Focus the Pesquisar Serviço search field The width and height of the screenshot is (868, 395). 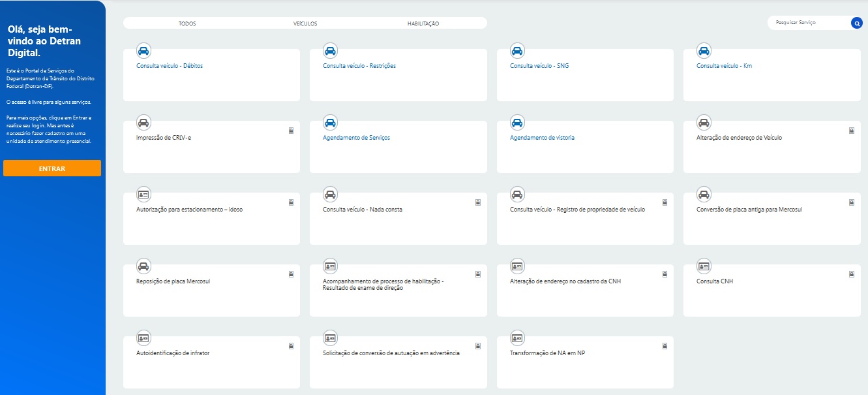click(809, 23)
